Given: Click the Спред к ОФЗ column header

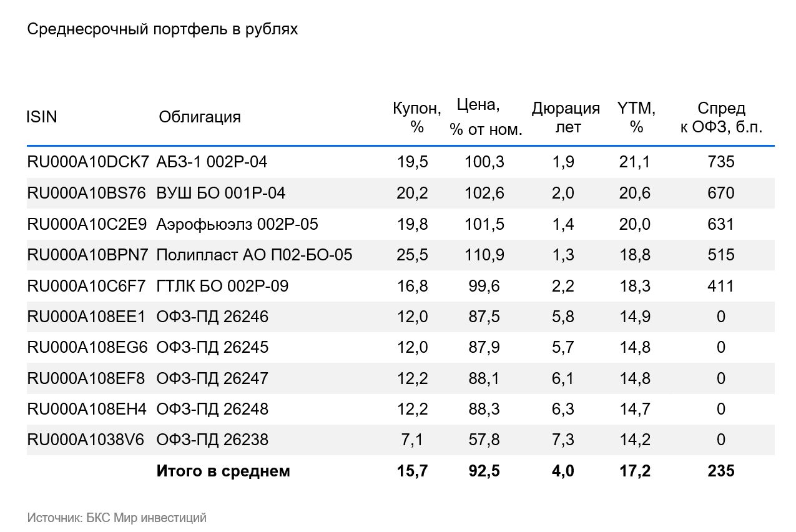Looking at the screenshot, I should tap(721, 117).
